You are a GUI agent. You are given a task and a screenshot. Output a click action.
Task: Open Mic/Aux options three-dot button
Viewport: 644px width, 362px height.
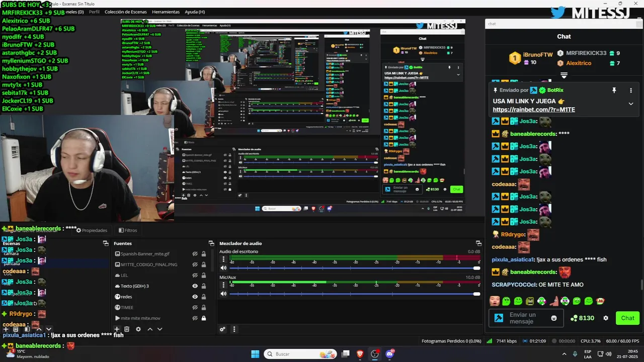[x=224, y=286]
